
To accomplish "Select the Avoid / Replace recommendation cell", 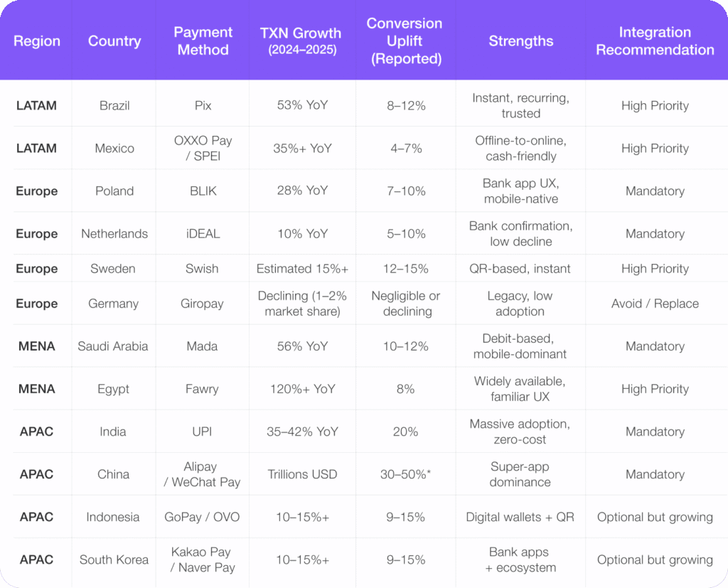I will click(x=655, y=304).
